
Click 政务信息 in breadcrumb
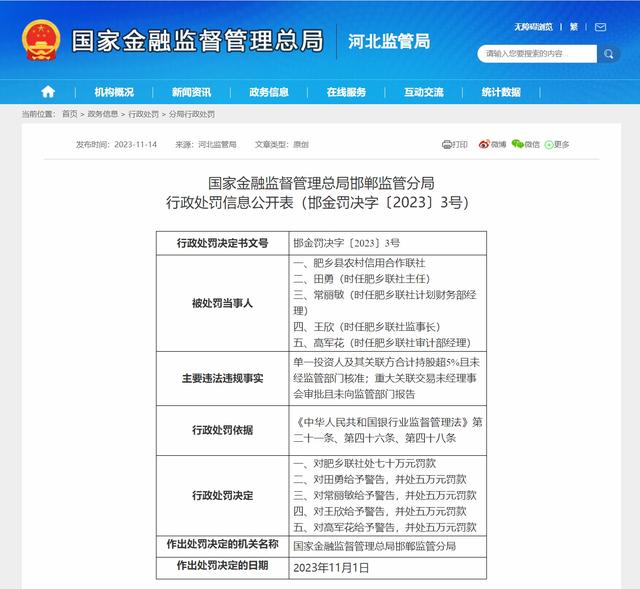(x=103, y=114)
